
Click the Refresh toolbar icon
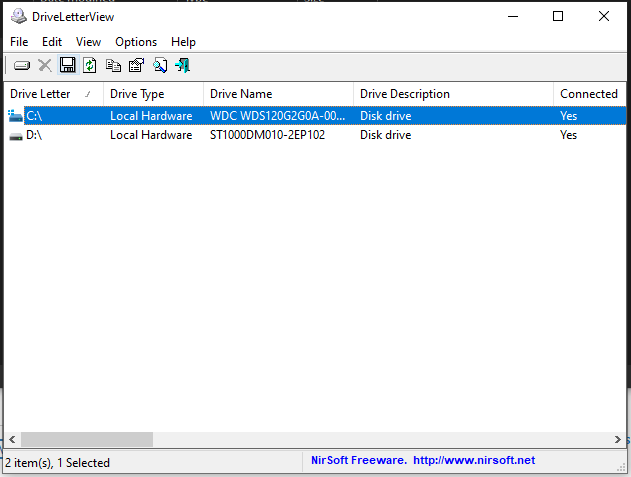90,65
